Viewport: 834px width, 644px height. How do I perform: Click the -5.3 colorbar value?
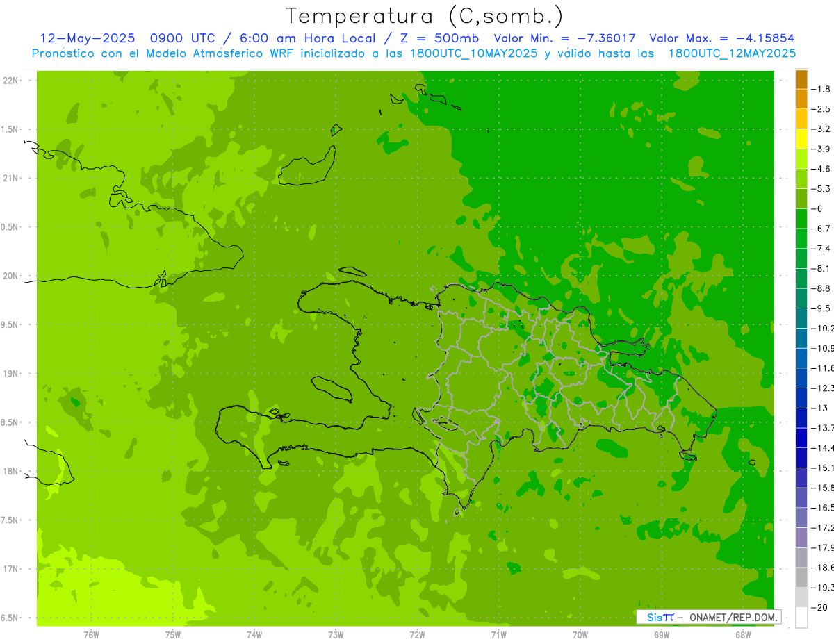click(x=821, y=189)
